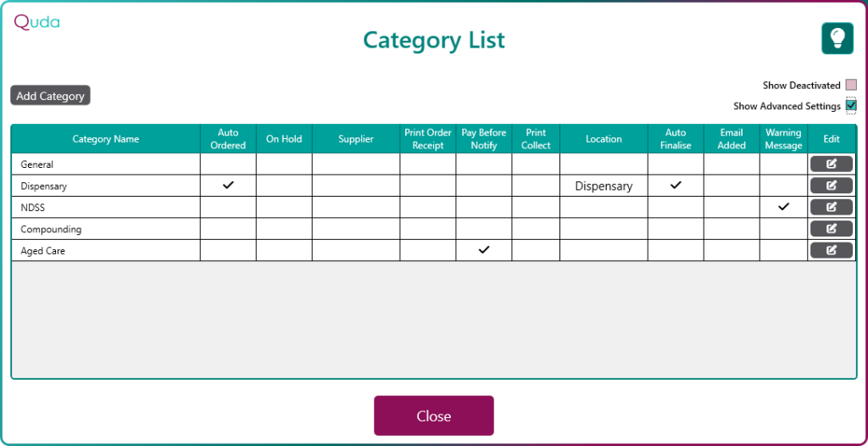The image size is (868, 446).
Task: Select the Compounding row name
Action: [51, 229]
